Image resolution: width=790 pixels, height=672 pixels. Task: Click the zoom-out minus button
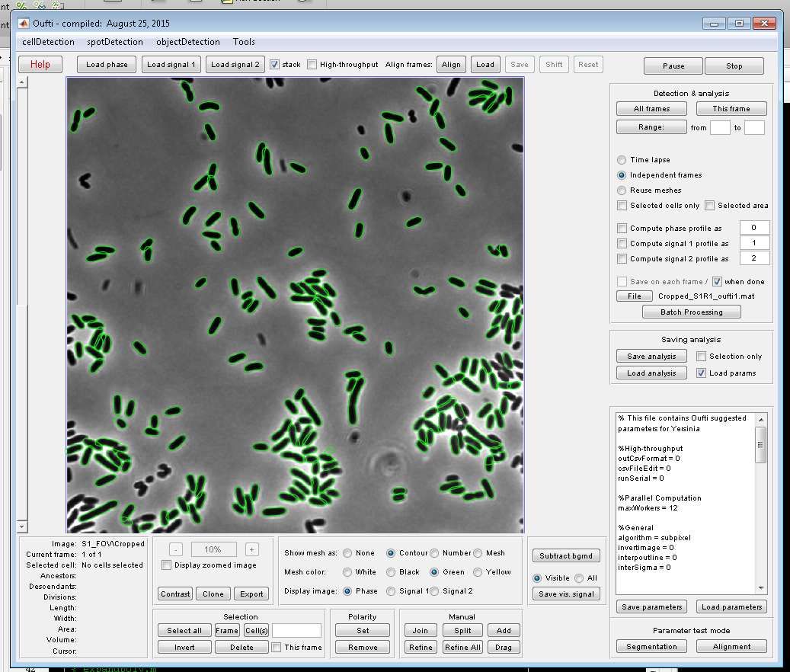[x=175, y=549]
